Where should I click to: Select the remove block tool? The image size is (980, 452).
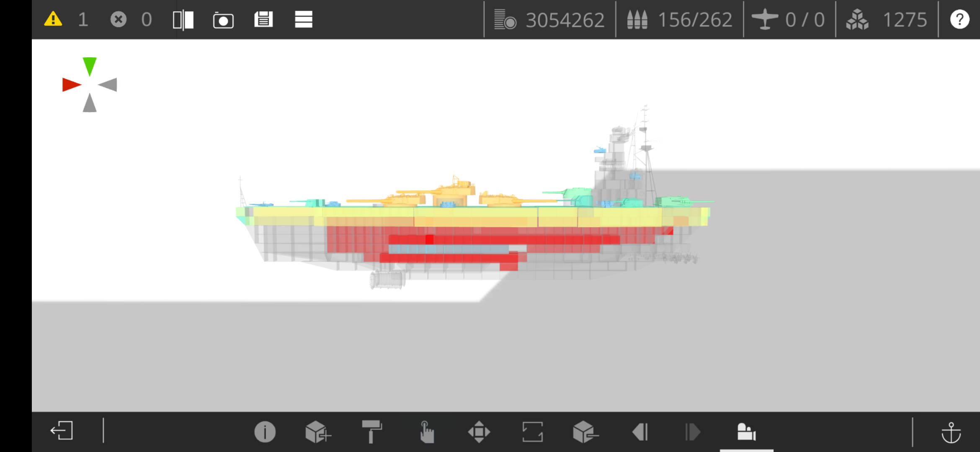pos(585,431)
